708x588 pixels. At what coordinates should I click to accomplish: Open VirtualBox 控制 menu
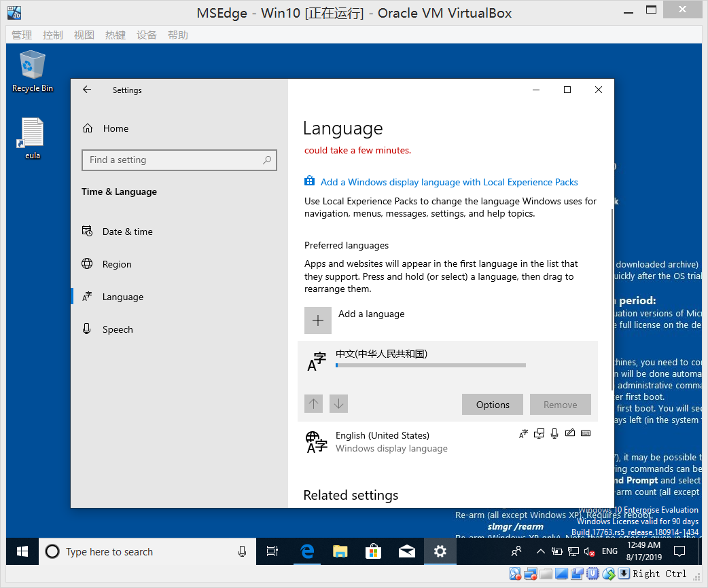click(x=53, y=35)
